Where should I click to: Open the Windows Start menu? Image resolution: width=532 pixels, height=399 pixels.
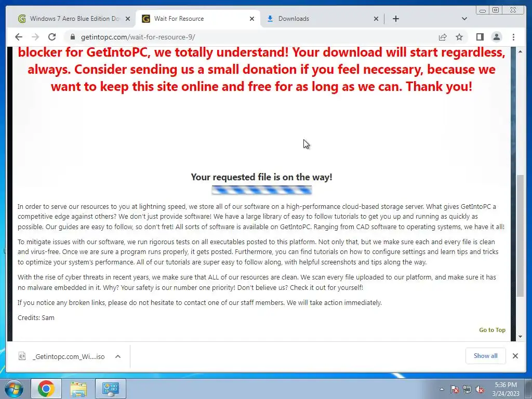[x=14, y=389]
